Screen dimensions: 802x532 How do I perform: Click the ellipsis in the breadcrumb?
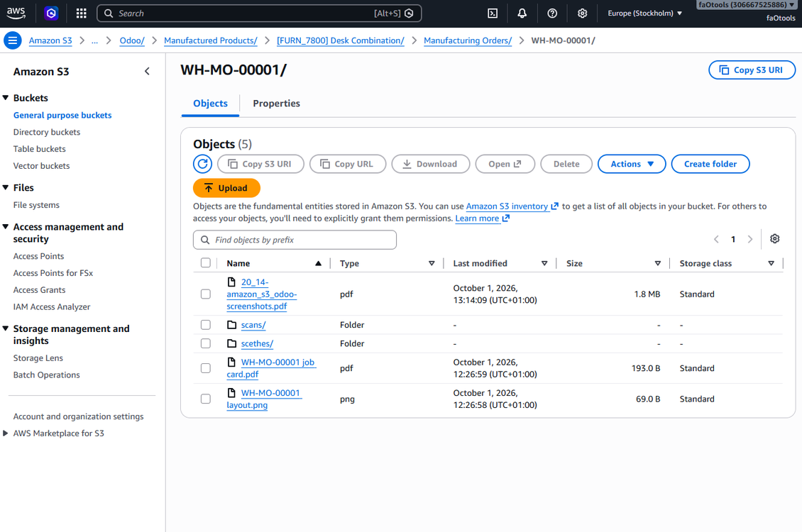click(94, 40)
